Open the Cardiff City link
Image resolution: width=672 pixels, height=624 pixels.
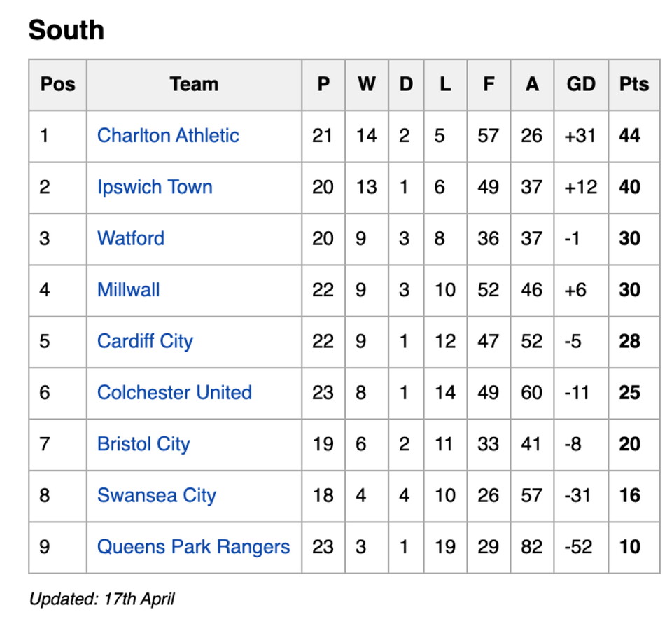145,341
